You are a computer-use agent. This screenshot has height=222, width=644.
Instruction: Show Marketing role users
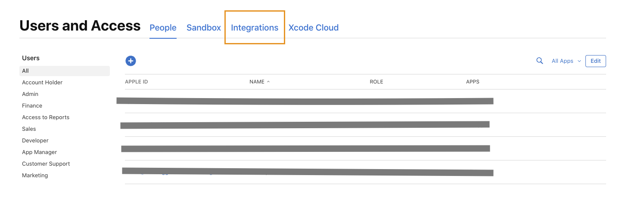pyautogui.click(x=35, y=176)
